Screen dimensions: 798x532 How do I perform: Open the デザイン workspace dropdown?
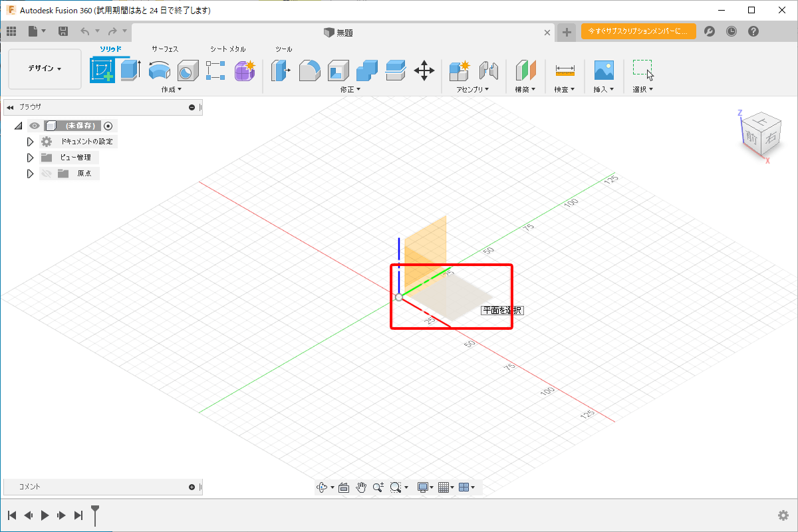45,68
